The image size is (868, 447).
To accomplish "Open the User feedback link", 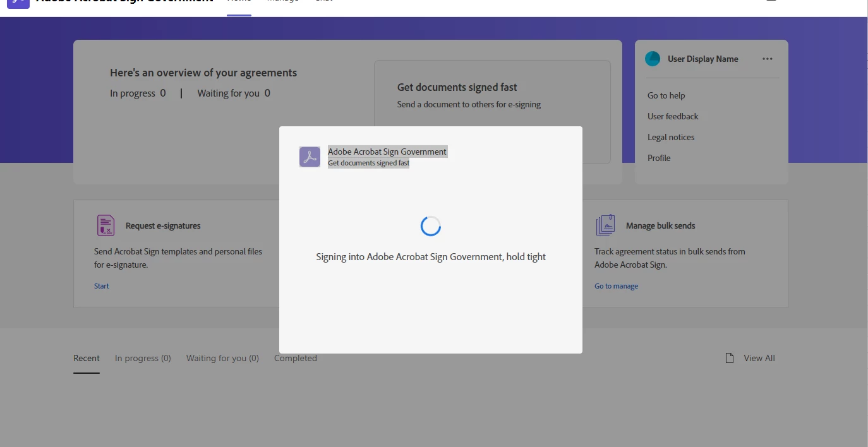I will pos(673,116).
